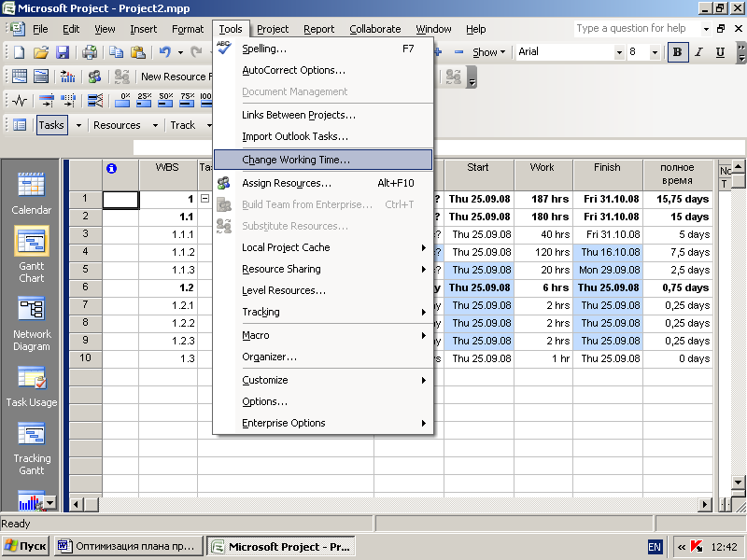The height and width of the screenshot is (560, 747).
Task: Click the Track guide button
Action: (x=183, y=125)
